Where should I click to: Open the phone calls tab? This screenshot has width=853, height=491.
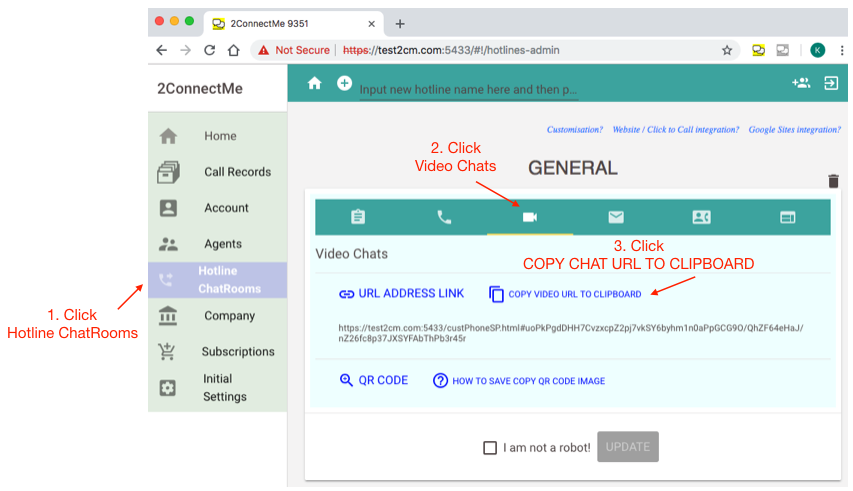[444, 217]
